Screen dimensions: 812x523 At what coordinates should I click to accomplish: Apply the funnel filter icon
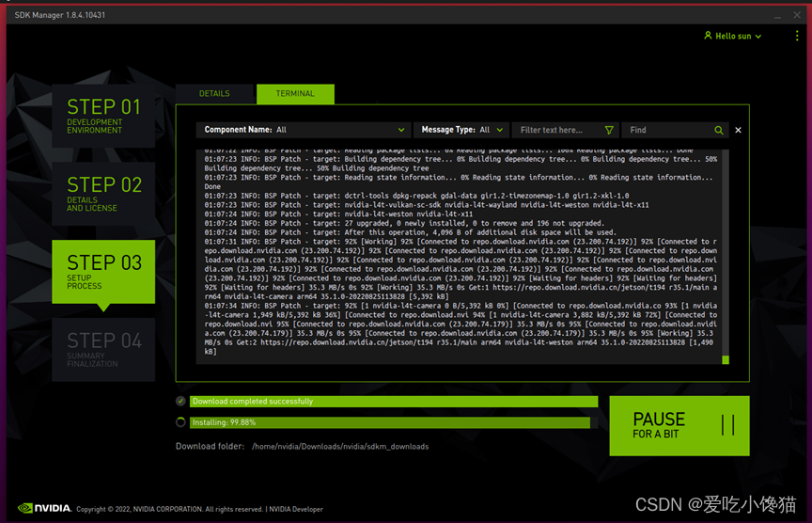pyautogui.click(x=609, y=130)
